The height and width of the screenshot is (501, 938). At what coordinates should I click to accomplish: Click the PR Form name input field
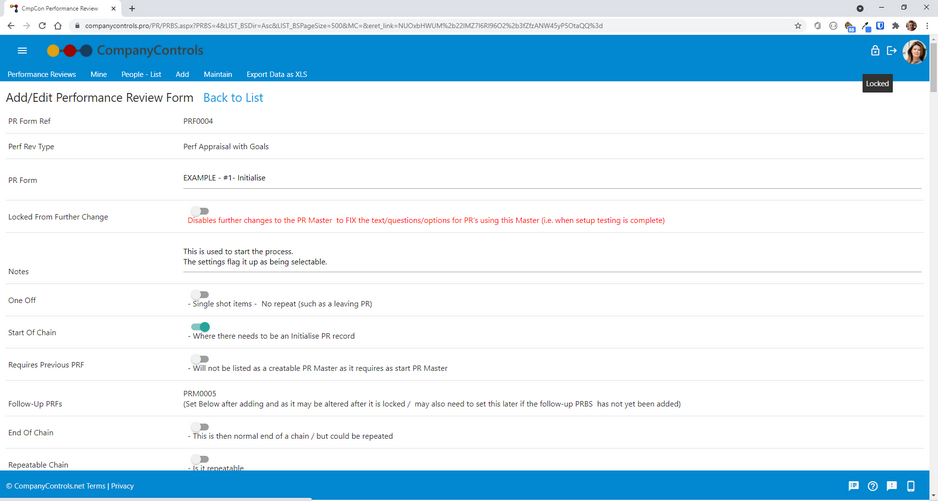[x=552, y=178]
